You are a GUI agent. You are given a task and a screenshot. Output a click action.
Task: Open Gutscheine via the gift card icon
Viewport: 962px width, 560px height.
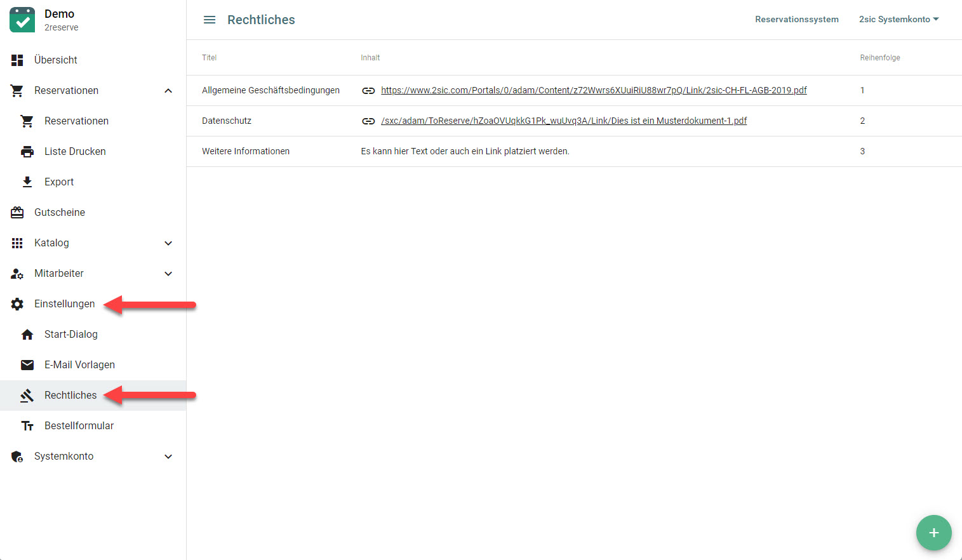[x=17, y=213]
